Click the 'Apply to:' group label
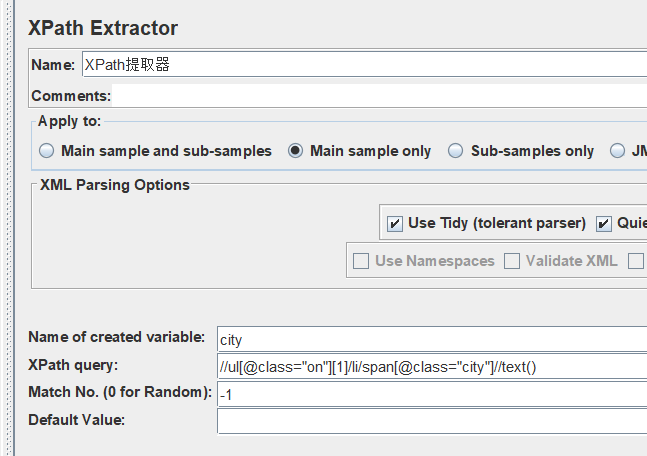Image resolution: width=647 pixels, height=456 pixels. [69, 121]
